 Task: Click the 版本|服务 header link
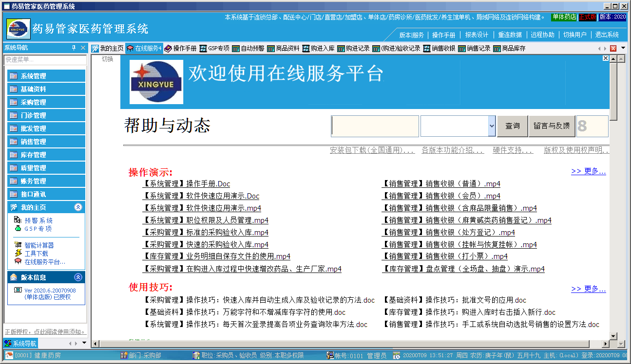(x=411, y=35)
